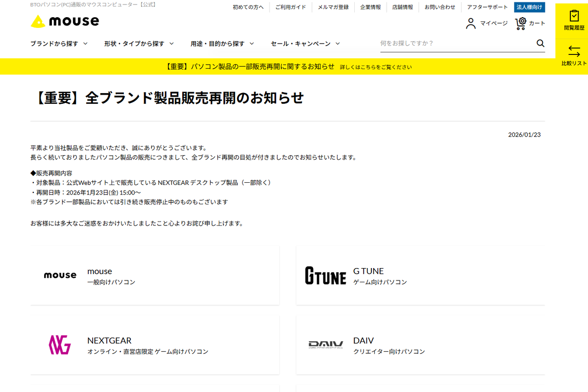Open browsing history clipboard icon
This screenshot has width=588, height=392.
pyautogui.click(x=574, y=16)
